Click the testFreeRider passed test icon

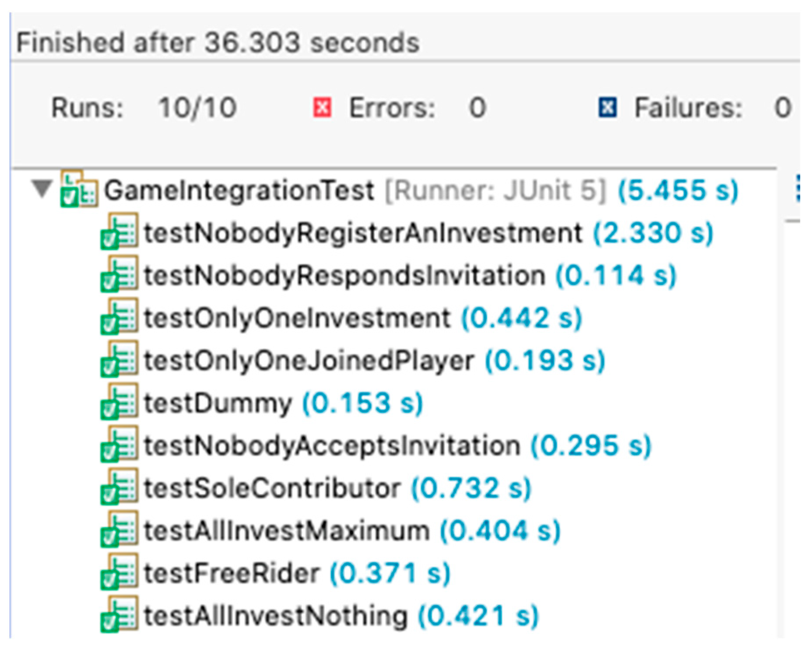pyautogui.click(x=119, y=573)
